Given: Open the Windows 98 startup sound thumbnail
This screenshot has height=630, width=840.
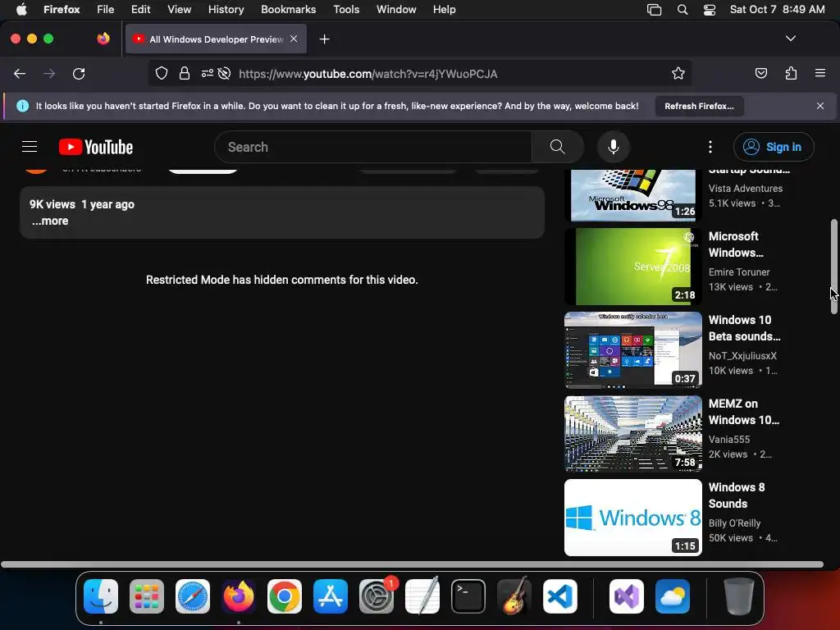Looking at the screenshot, I should pyautogui.click(x=632, y=195).
